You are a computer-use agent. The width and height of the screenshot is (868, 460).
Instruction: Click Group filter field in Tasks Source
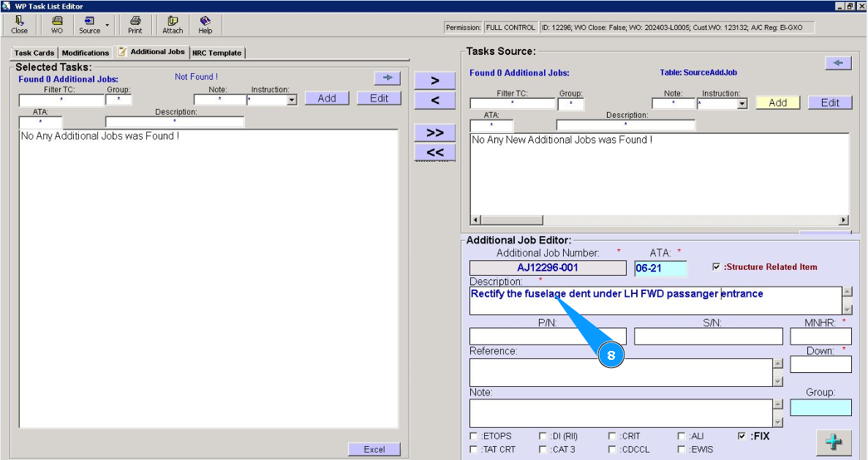(x=570, y=104)
